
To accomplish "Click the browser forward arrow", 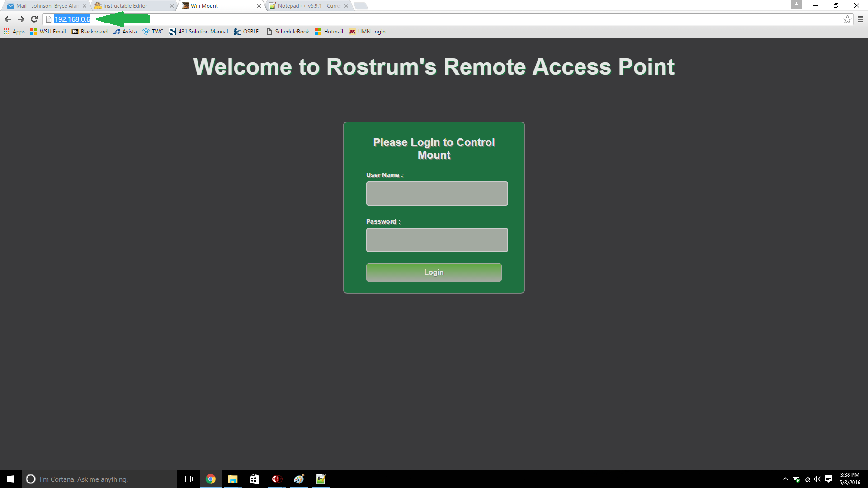I will point(21,19).
